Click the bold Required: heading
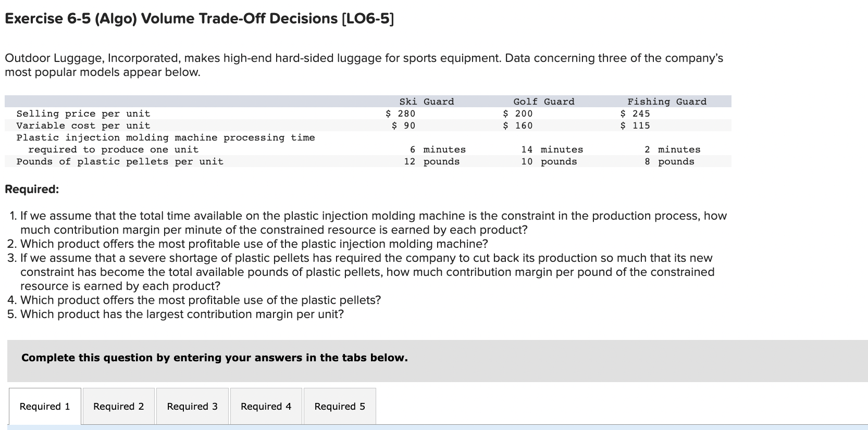Image resolution: width=868 pixels, height=430 pixels. pyautogui.click(x=32, y=189)
